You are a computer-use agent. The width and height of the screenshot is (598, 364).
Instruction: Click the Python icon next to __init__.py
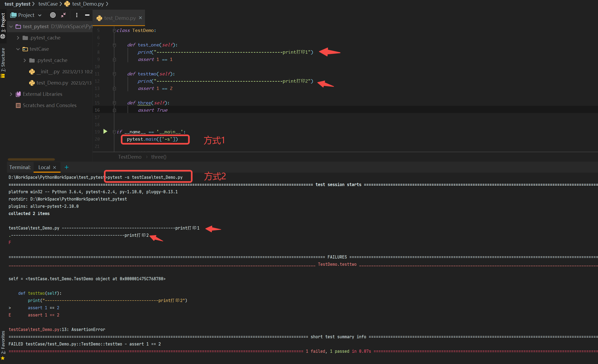[32, 72]
